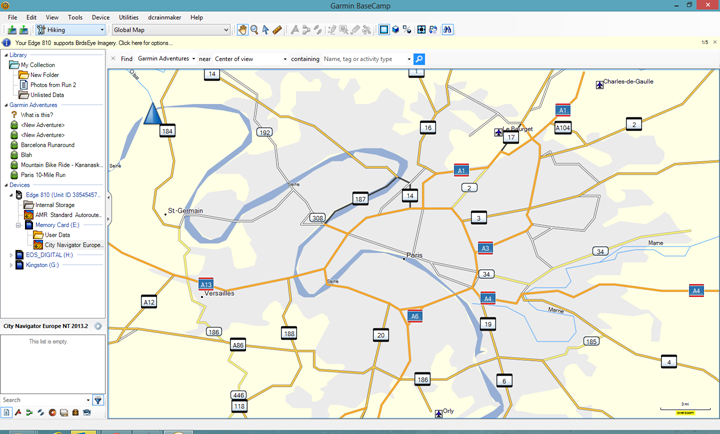720x434 pixels.
Task: Click the blue triangle adventure marker on map
Action: 152,113
